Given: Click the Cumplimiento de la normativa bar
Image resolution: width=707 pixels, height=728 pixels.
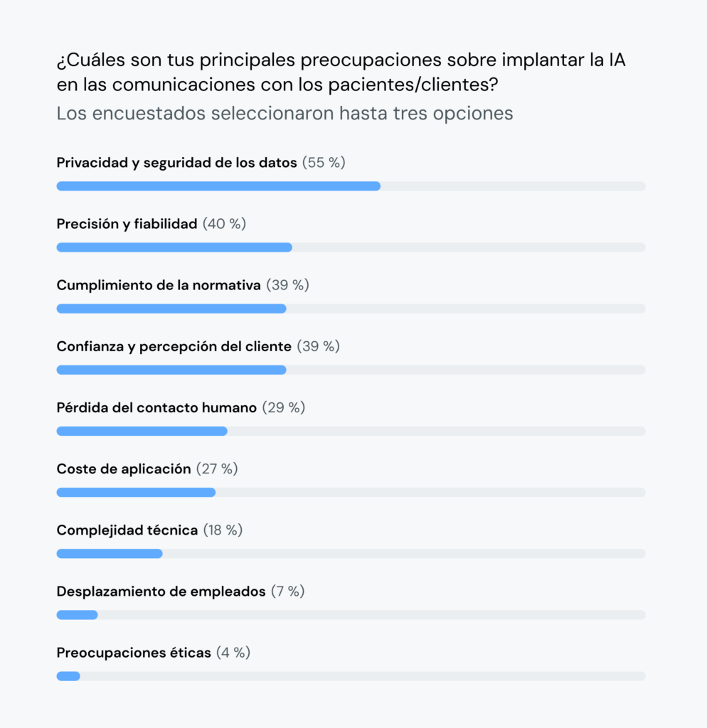Looking at the screenshot, I should (x=171, y=309).
